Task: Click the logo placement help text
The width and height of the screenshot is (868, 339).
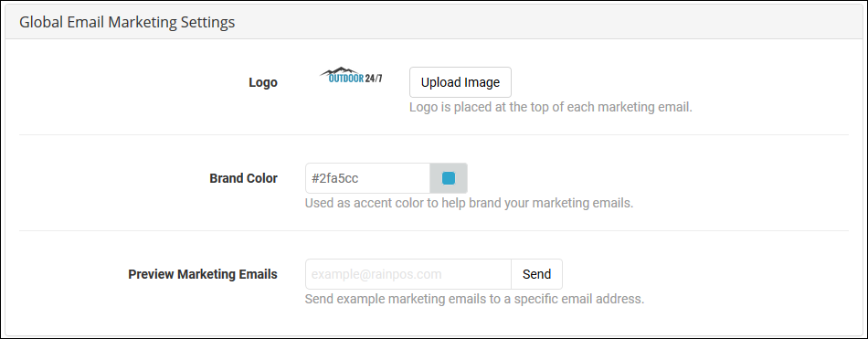Action: coord(551,108)
